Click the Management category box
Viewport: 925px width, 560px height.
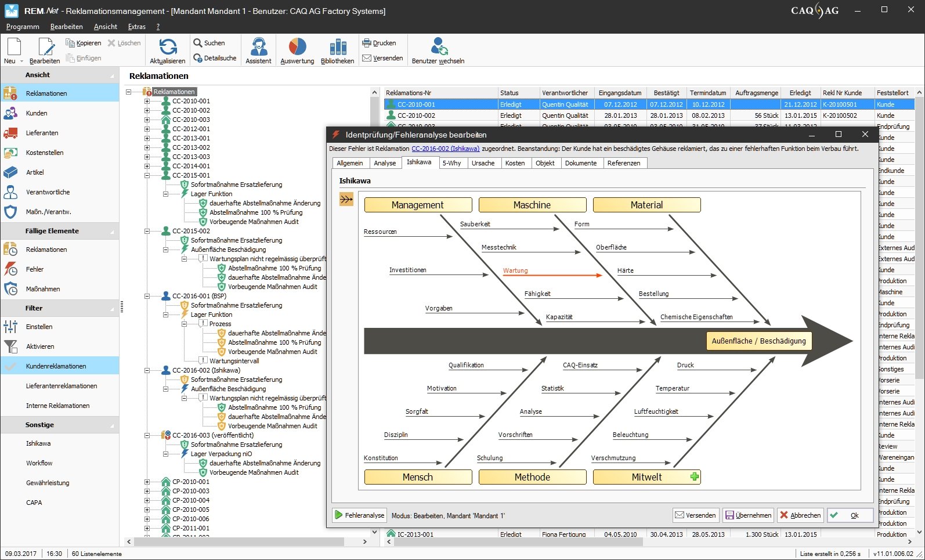tap(417, 205)
